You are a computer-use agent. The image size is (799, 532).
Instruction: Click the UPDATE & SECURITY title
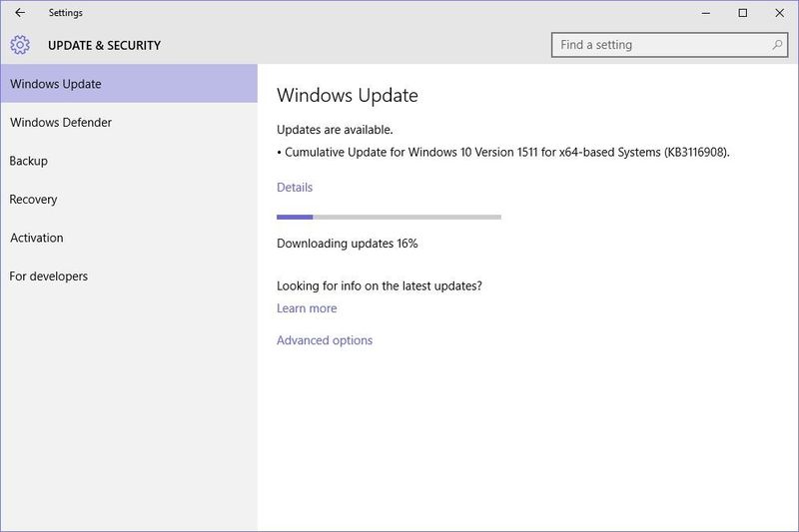(x=105, y=45)
